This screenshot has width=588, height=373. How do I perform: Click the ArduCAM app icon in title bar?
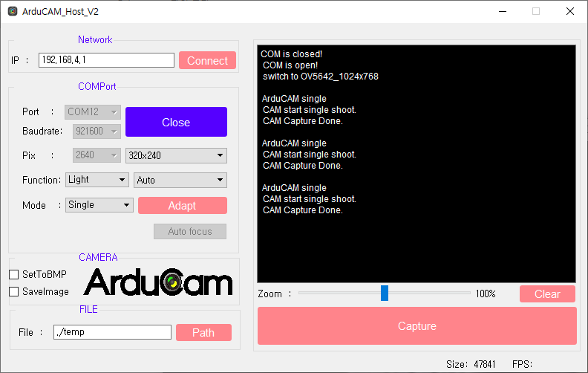13,11
